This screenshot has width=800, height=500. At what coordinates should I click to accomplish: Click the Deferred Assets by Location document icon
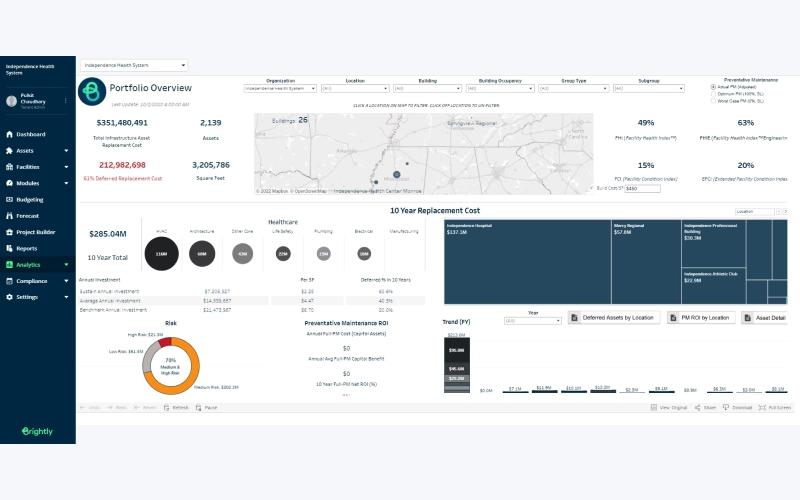574,318
